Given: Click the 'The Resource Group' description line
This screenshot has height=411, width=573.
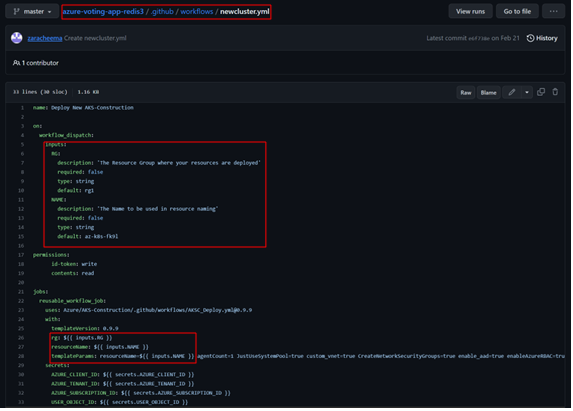Looking at the screenshot, I should coord(159,163).
